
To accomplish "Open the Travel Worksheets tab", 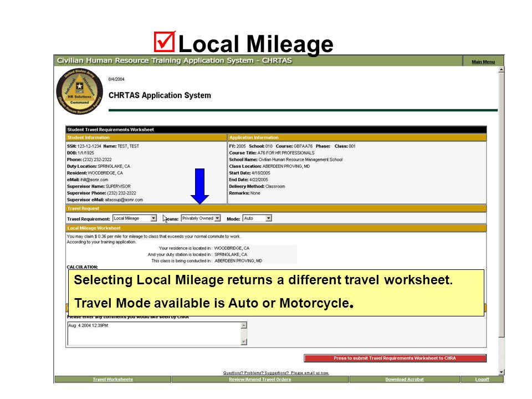I will [112, 379].
